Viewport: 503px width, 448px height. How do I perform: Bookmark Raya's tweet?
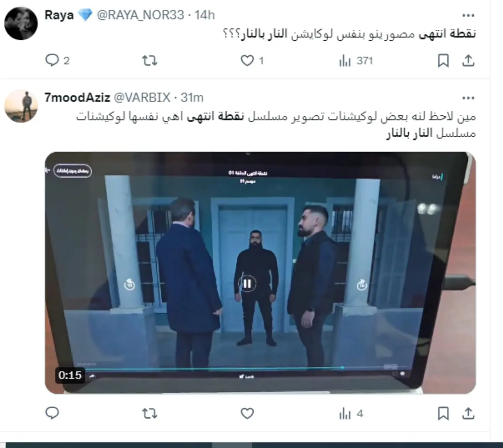pos(443,61)
